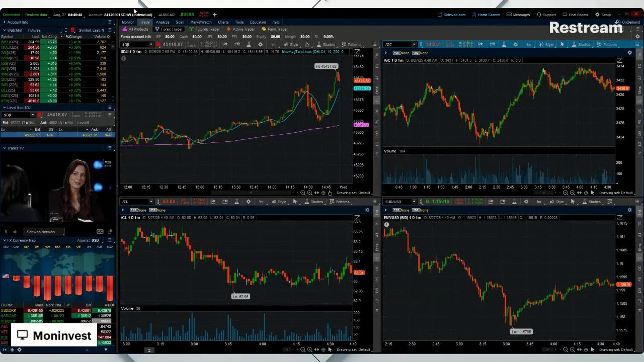This screenshot has height=362, width=644.
Task: Go to Home Screen
Action: [486, 15]
